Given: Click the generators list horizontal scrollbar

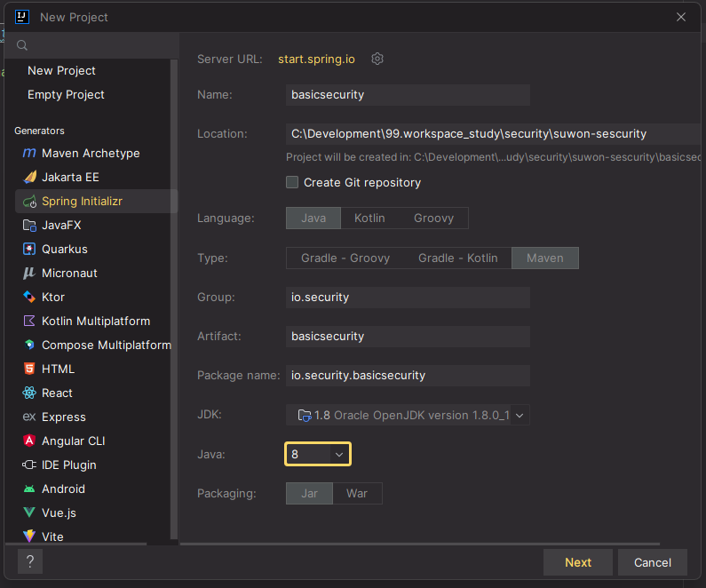Looking at the screenshot, I should [x=76, y=544].
